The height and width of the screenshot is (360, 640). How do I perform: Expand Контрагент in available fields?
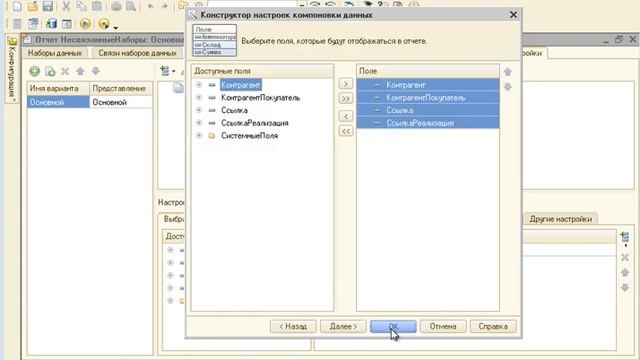coord(199,85)
